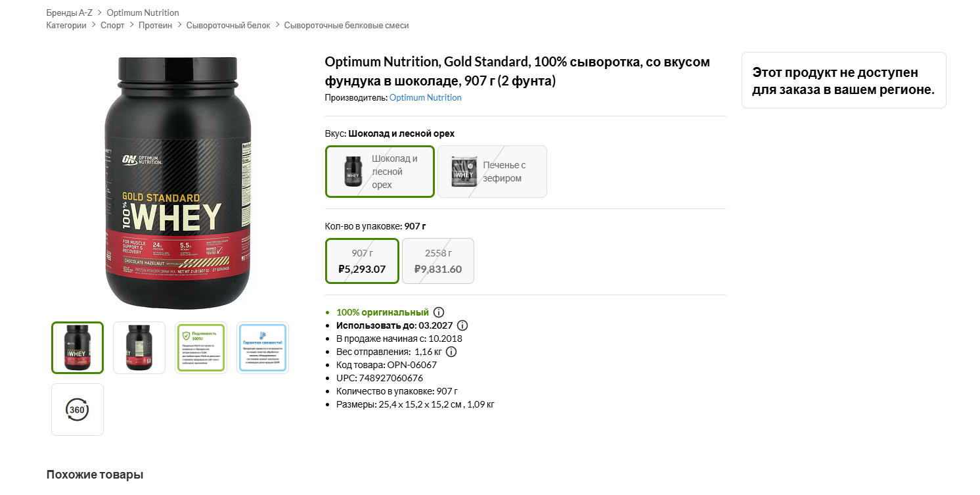Select the 2558 г package size option

438,261
